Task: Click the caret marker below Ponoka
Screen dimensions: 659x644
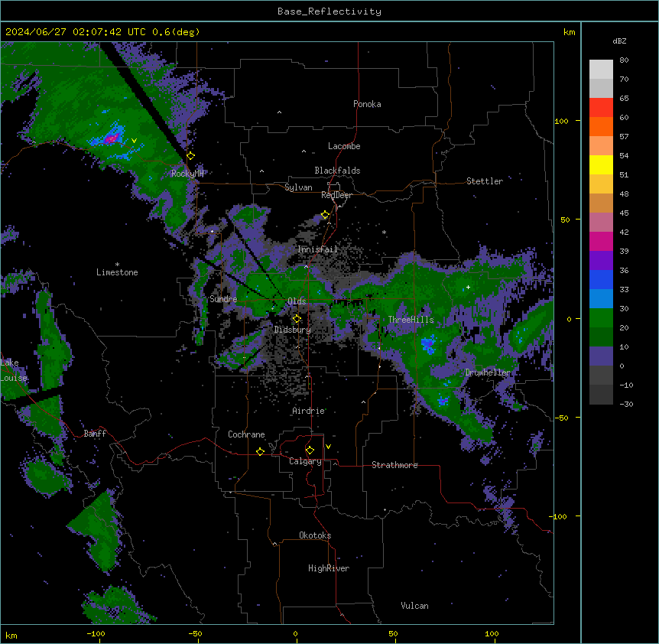Action: pyautogui.click(x=280, y=112)
